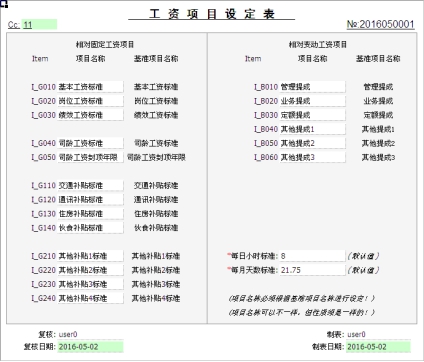Image resolution: width=424 pixels, height=362 pixels.
Task: Click the I_G210 其他补贴1标准 input field
Action: (90, 256)
